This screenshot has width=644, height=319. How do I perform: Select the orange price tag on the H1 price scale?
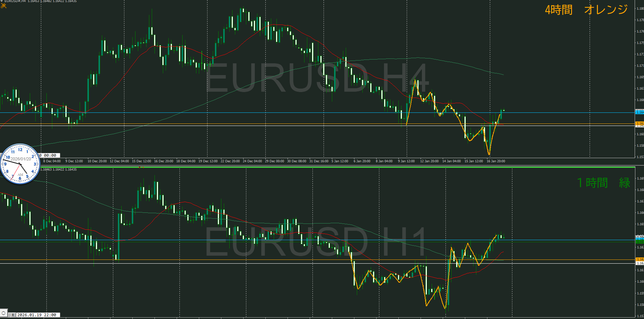(x=639, y=259)
